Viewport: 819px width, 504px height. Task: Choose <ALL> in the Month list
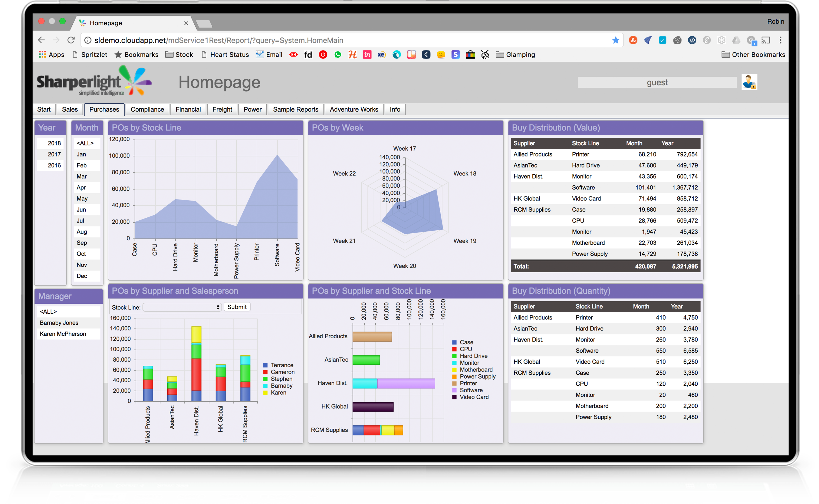[x=87, y=143]
